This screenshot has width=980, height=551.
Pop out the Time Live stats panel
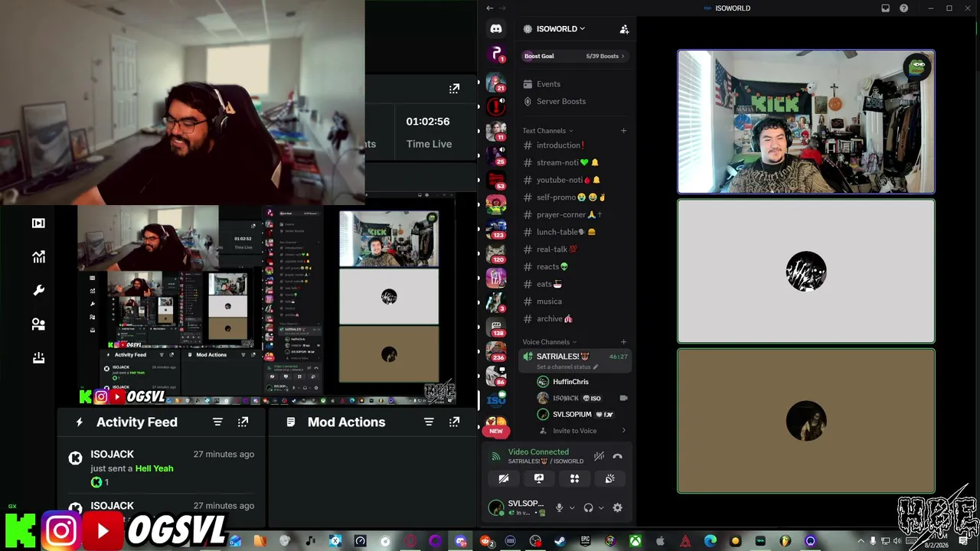(x=454, y=89)
